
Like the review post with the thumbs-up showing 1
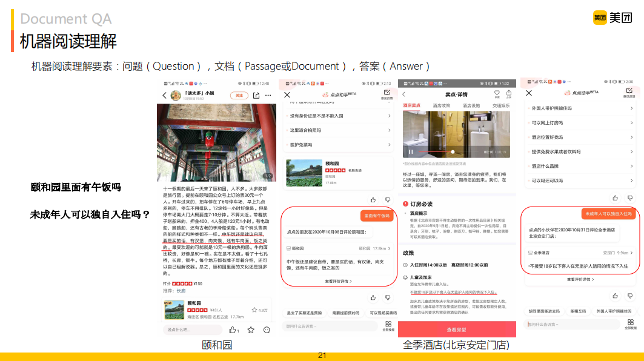pyautogui.click(x=233, y=330)
